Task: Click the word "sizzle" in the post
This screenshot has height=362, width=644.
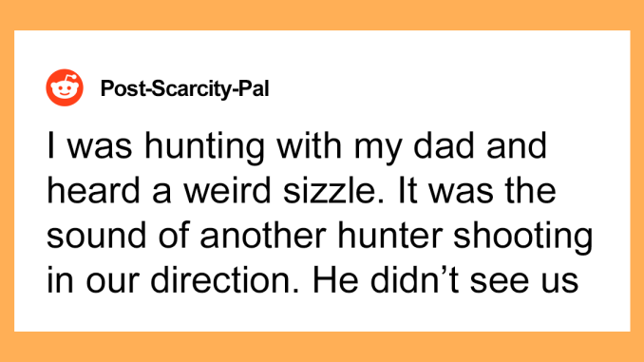Action: pos(330,190)
